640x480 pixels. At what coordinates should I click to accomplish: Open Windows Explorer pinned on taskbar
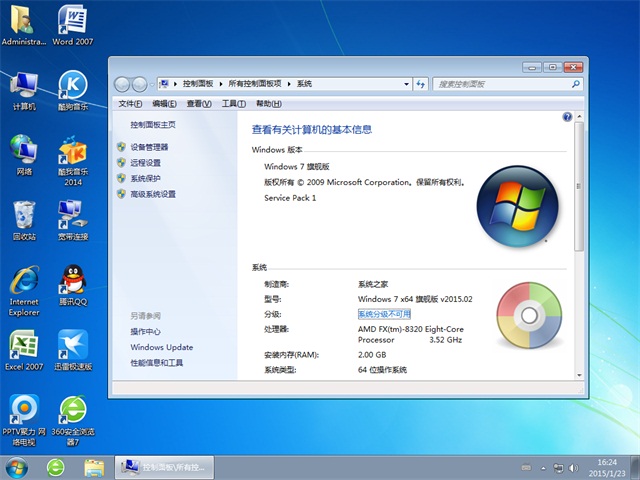[x=94, y=468]
